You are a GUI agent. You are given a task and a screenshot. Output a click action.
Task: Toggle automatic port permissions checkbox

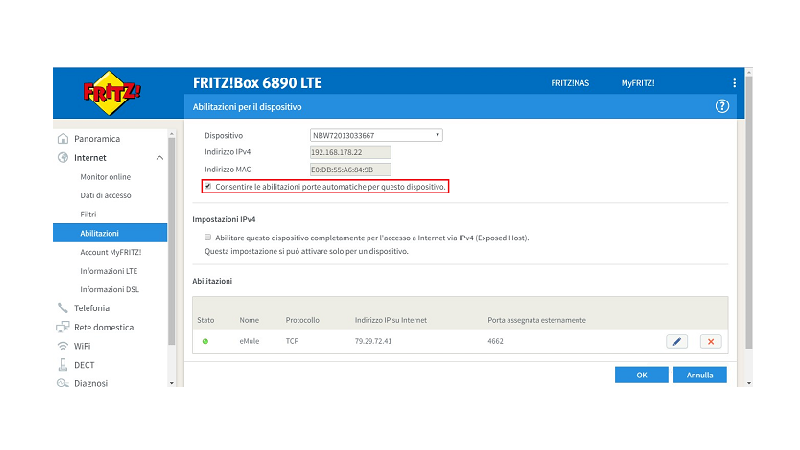click(x=208, y=187)
